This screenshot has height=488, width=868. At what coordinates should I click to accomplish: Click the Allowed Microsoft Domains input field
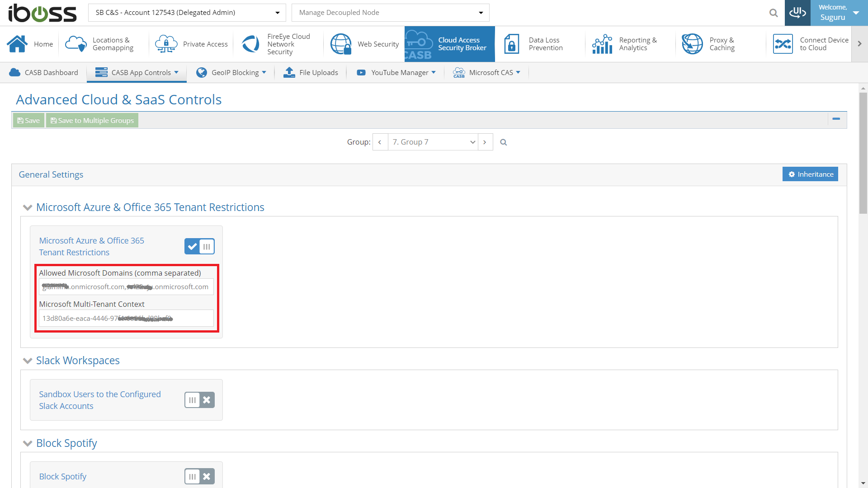click(126, 286)
